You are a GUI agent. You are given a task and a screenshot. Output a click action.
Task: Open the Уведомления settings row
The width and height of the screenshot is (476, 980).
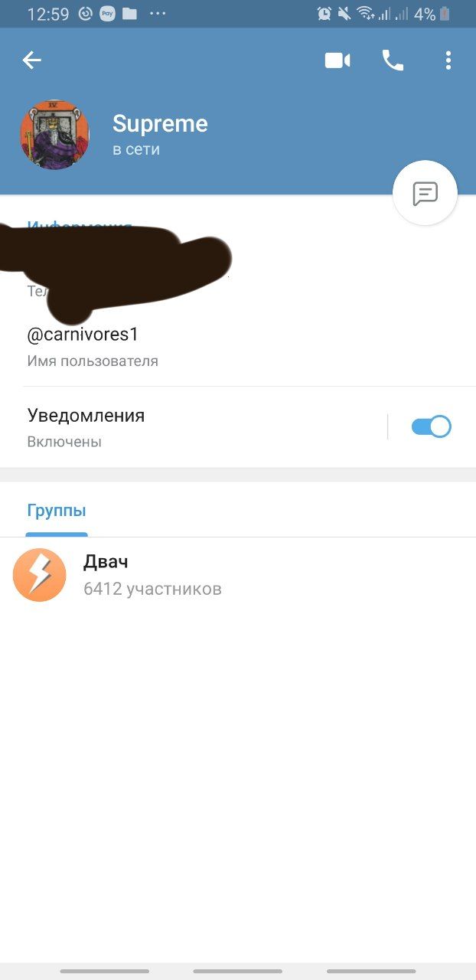point(238,427)
